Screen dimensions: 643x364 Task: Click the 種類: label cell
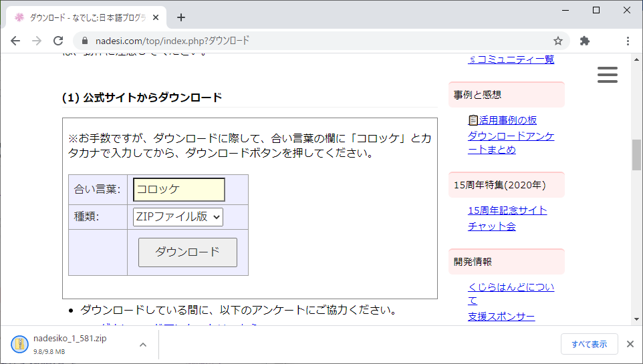click(98, 216)
